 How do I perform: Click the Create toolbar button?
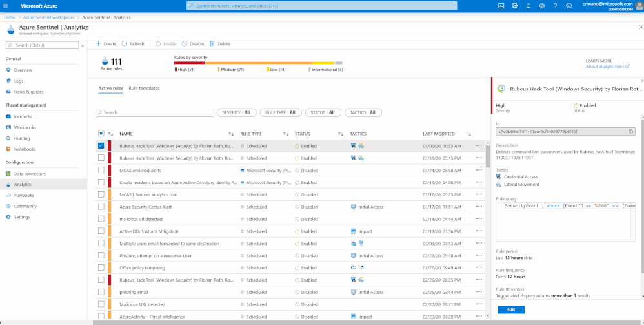[106, 43]
